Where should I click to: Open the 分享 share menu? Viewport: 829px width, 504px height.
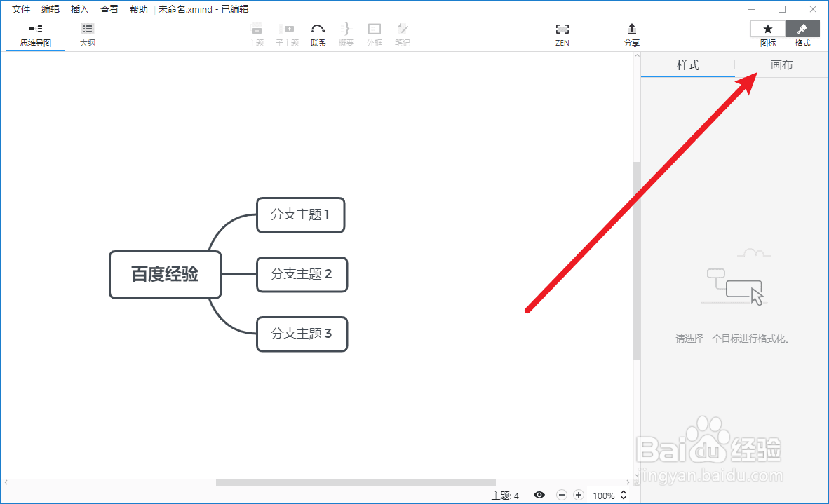pyautogui.click(x=632, y=35)
